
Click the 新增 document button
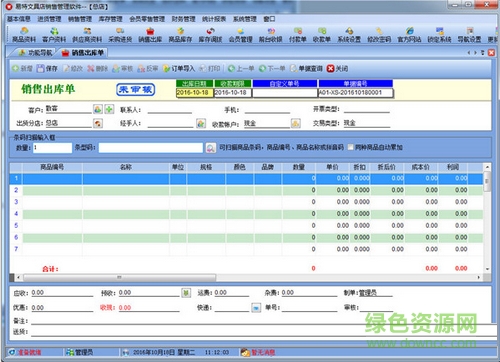(22, 68)
